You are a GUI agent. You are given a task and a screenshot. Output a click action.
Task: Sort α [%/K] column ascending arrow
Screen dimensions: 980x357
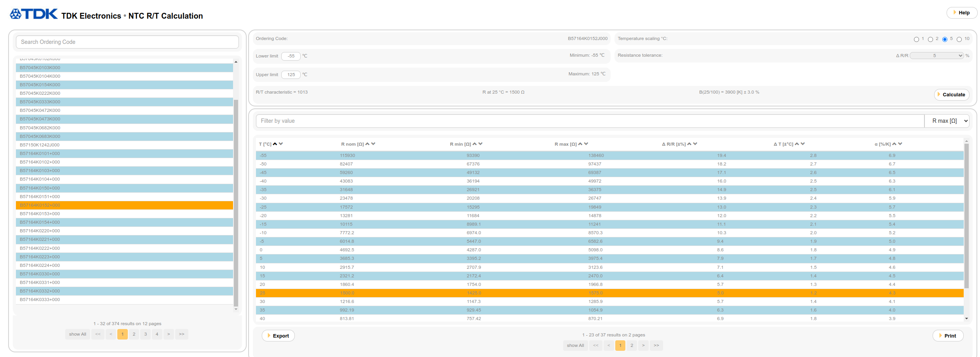point(894,144)
